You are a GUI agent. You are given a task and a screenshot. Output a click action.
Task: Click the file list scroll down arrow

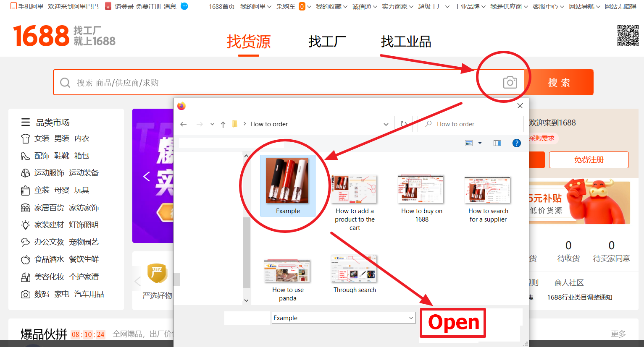click(x=247, y=300)
